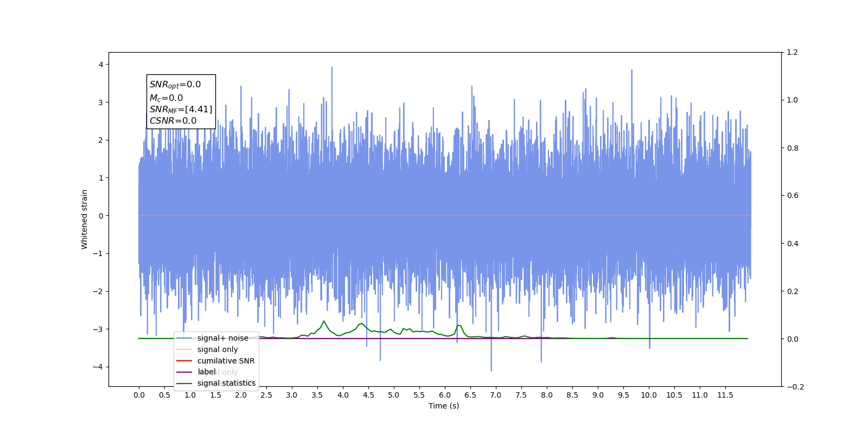
Task: Click the x-axis tick label 6.0
Action: pyautogui.click(x=445, y=395)
